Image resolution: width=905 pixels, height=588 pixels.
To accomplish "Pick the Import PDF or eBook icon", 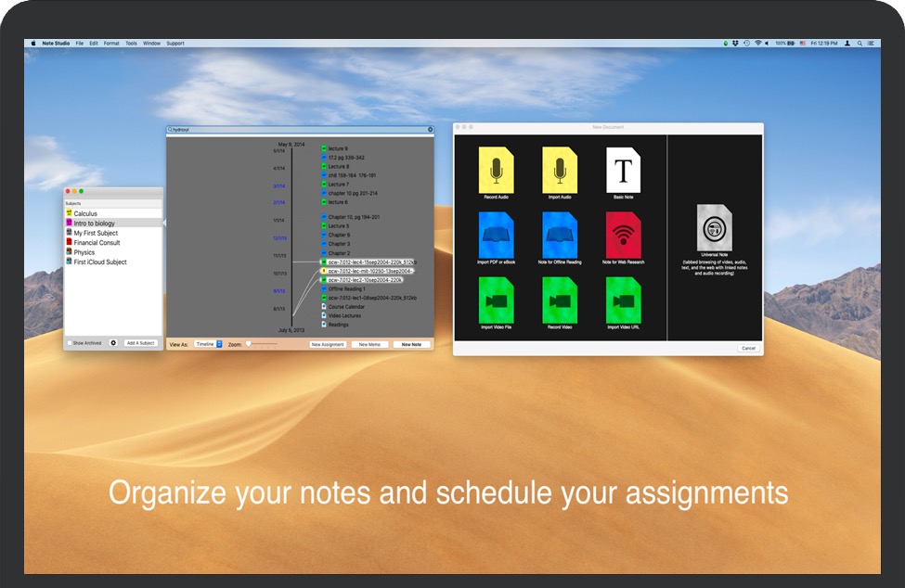I will pyautogui.click(x=496, y=236).
